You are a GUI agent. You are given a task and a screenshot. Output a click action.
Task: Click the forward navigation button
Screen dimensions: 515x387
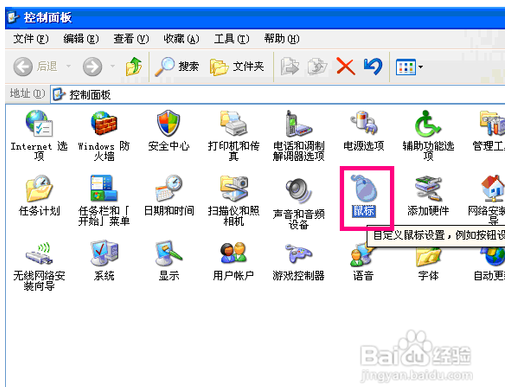tap(92, 67)
